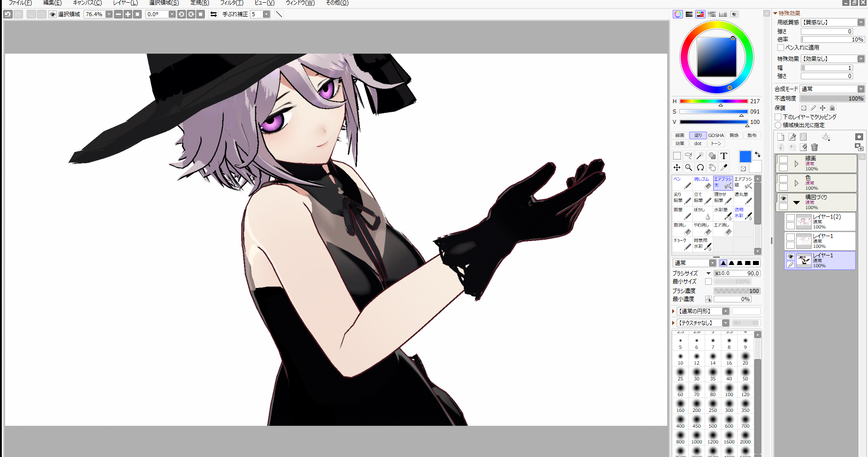Open the brush blend mode 通常 dropdown
This screenshot has height=457, width=868.
712,263
